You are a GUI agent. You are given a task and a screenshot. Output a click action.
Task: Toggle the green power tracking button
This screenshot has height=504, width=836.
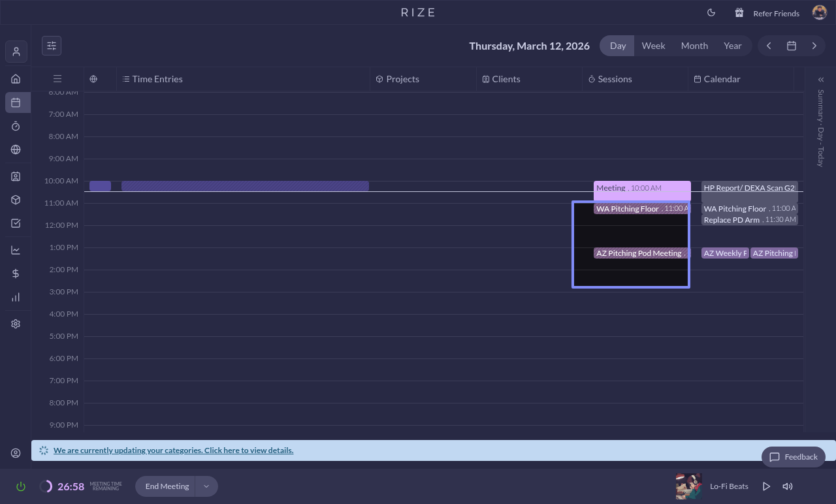click(21, 486)
